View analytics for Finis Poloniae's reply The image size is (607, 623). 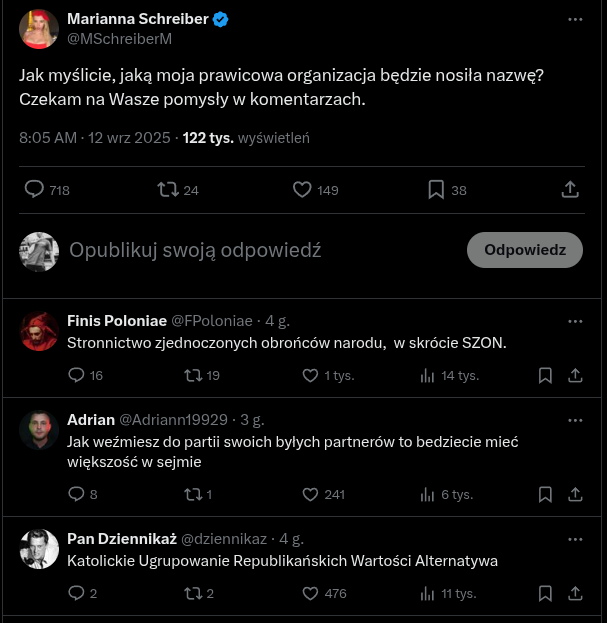[x=428, y=375]
